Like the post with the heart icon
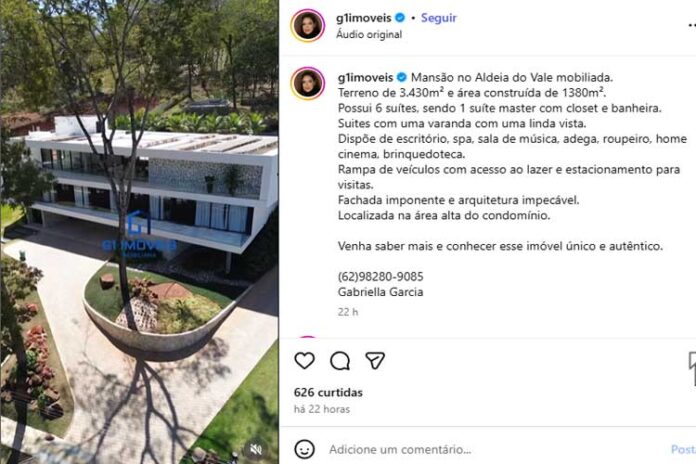The height and width of the screenshot is (464, 696). pyautogui.click(x=304, y=361)
